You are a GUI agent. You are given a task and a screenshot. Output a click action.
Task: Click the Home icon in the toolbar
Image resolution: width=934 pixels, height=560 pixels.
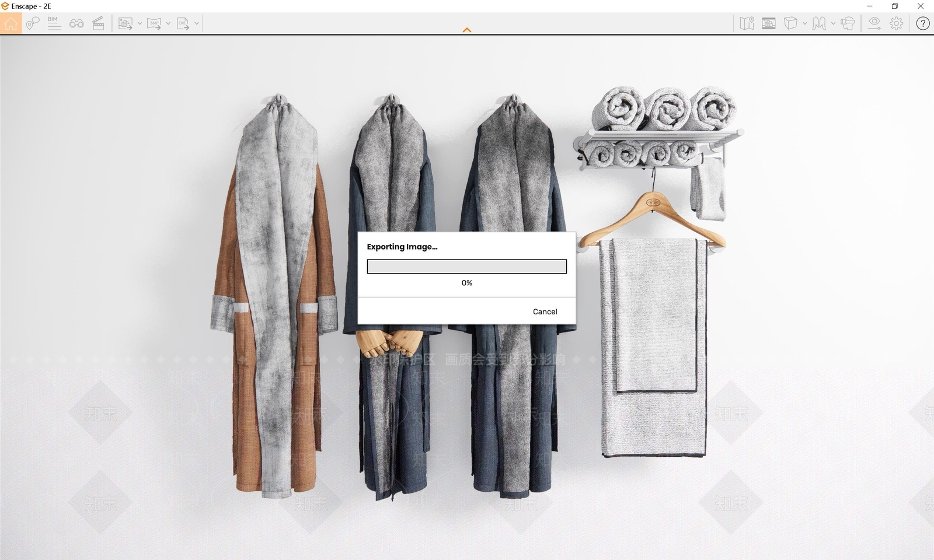(x=11, y=23)
